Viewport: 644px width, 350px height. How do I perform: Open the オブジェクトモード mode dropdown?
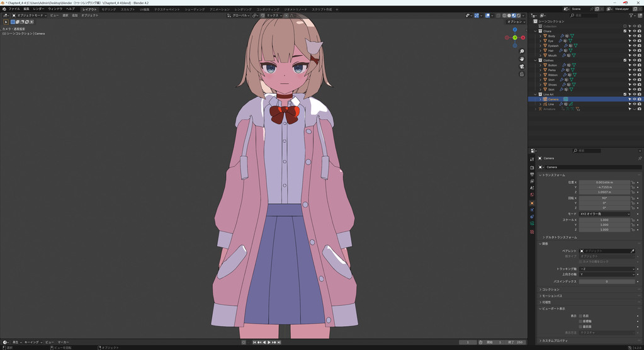tap(30, 15)
